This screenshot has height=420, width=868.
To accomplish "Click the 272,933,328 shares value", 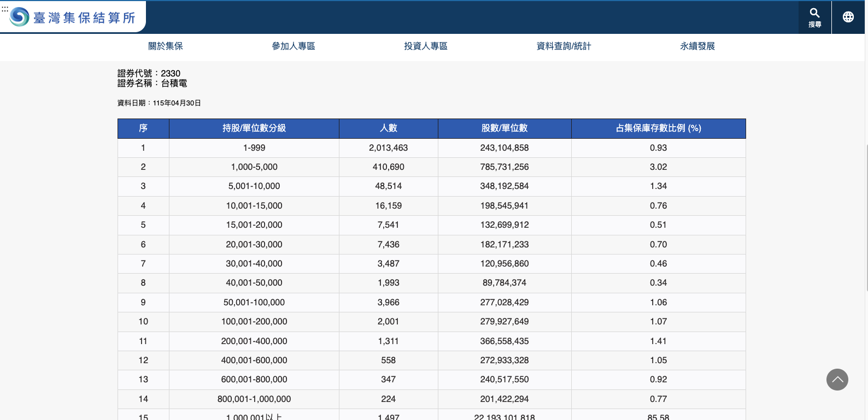I will [x=505, y=360].
